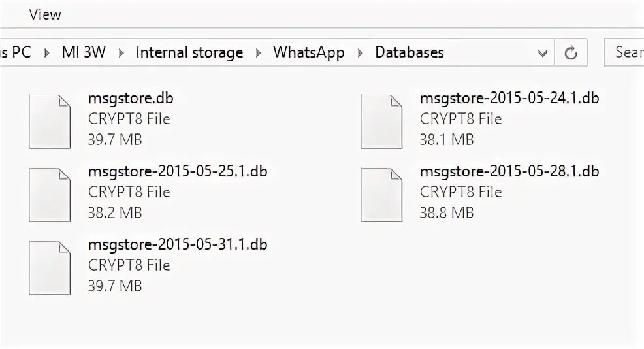This screenshot has width=644, height=349.
Task: Expand the arrow after Internal storage
Action: tap(258, 53)
